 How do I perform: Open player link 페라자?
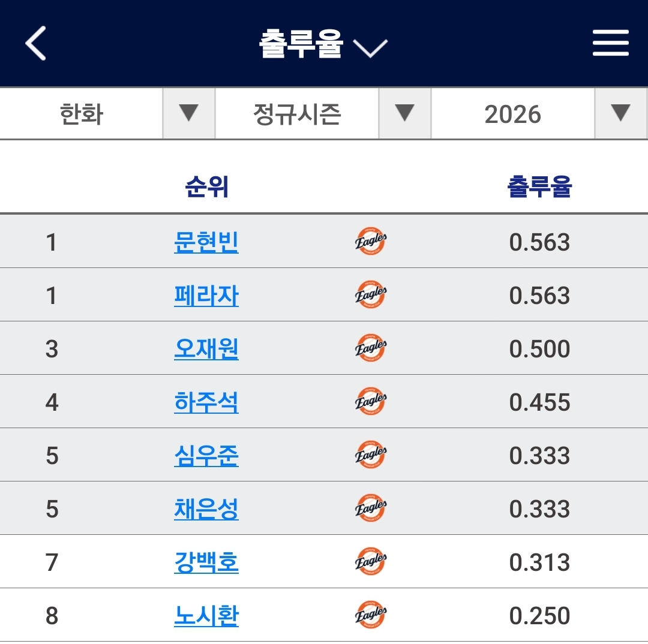[x=206, y=296]
